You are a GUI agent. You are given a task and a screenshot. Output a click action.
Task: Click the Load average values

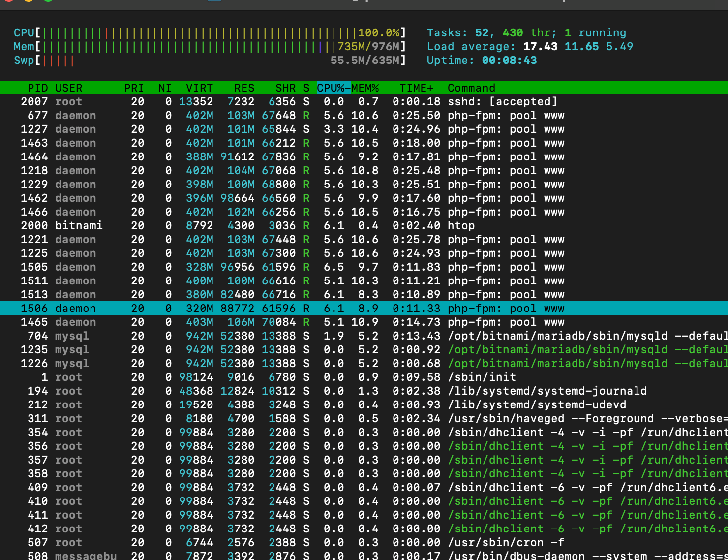pos(578,47)
